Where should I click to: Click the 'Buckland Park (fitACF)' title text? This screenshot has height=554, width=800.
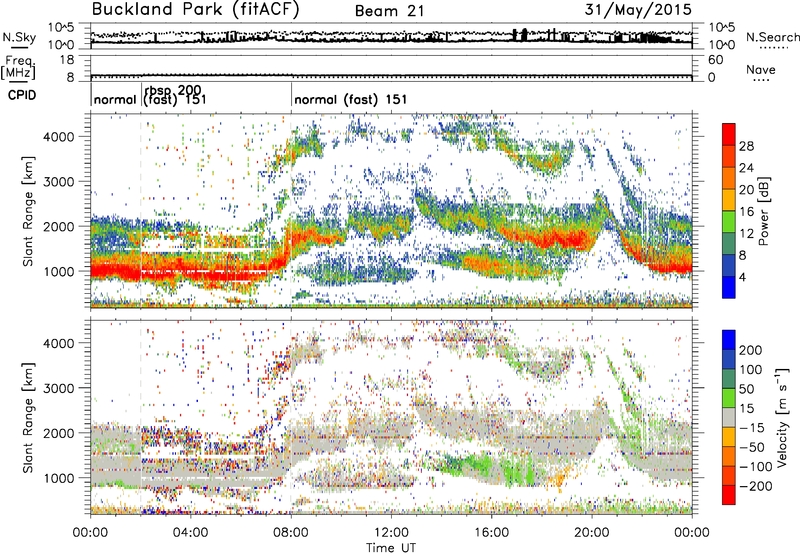click(x=195, y=10)
